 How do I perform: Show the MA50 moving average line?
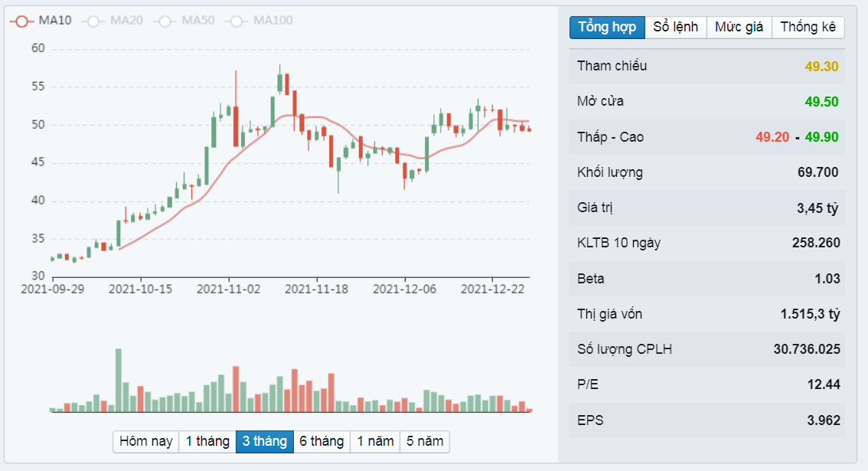pos(165,21)
